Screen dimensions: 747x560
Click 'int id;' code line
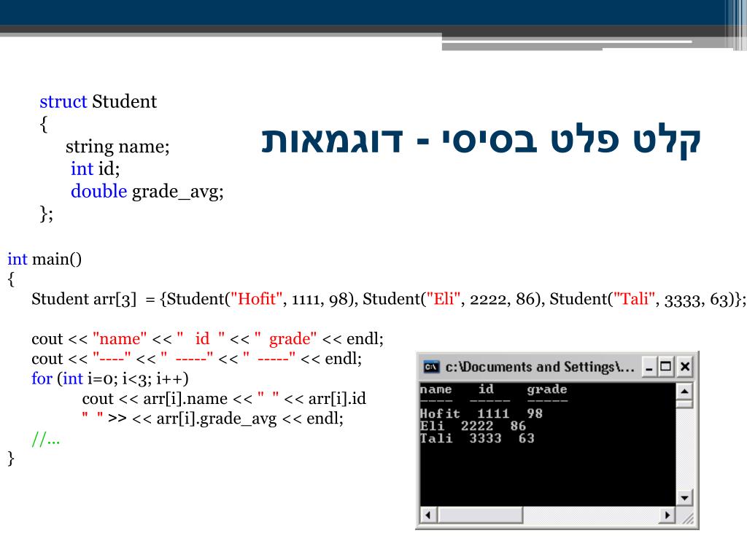[96, 168]
